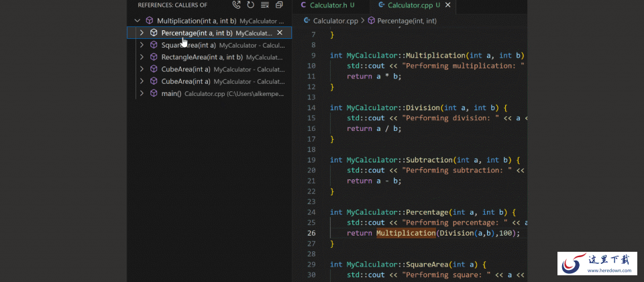Click the C++ file icon on Calculator.cpp tab
This screenshot has height=282, width=644.
coord(382,5)
